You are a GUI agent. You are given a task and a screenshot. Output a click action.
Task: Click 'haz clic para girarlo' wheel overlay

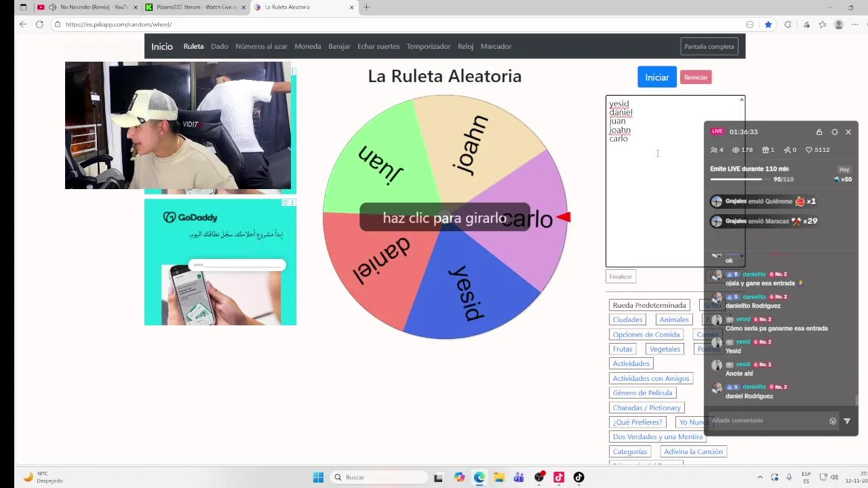tap(445, 218)
